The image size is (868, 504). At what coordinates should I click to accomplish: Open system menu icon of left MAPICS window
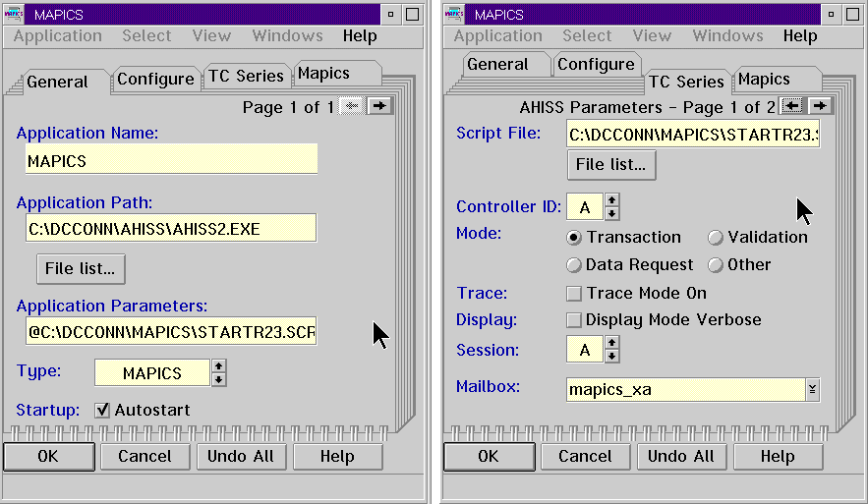click(x=14, y=15)
